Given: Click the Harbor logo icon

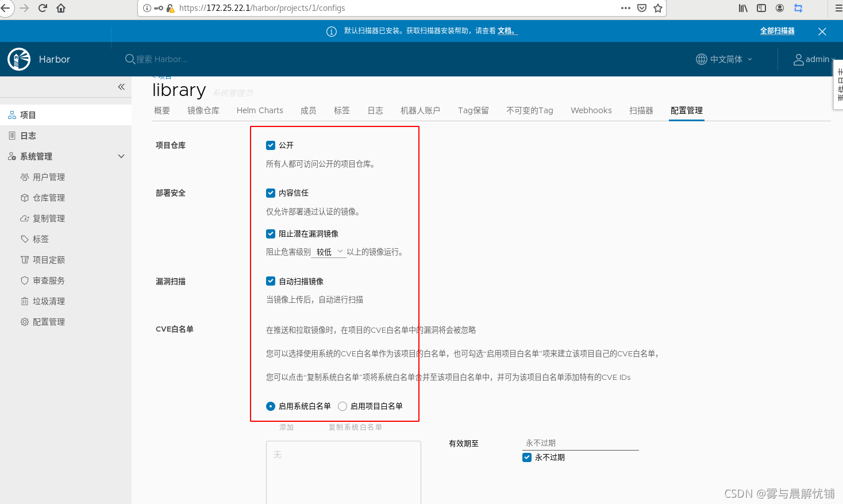Looking at the screenshot, I should (19, 59).
